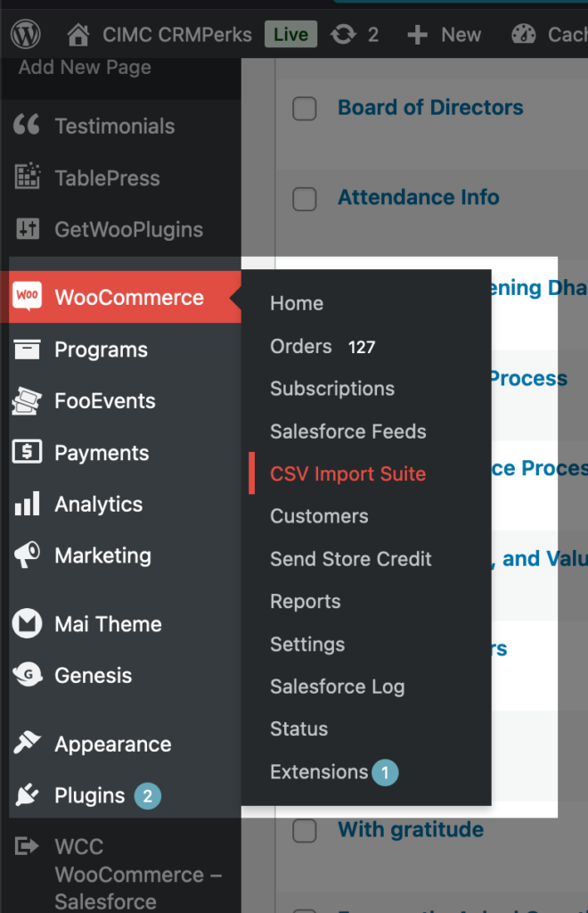Expand the Programs sidebar menu

(101, 350)
